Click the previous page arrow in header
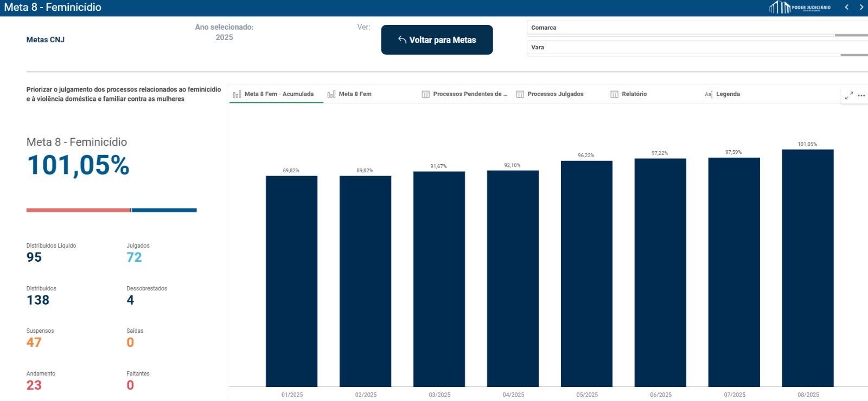 (x=846, y=7)
